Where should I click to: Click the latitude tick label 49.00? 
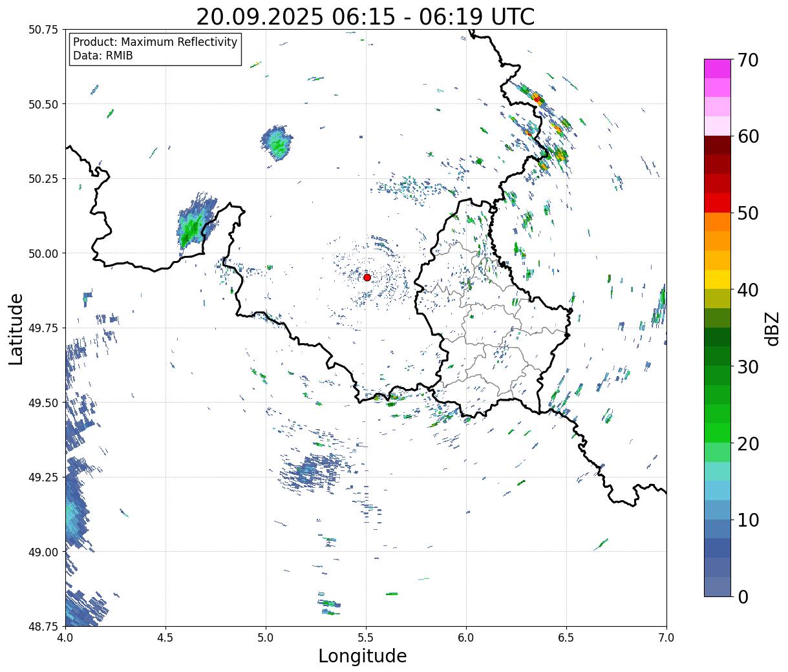pyautogui.click(x=43, y=552)
